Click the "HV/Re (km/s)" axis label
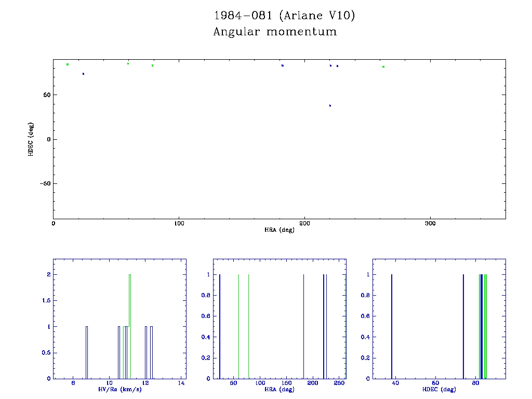532x399 pixels. point(119,390)
